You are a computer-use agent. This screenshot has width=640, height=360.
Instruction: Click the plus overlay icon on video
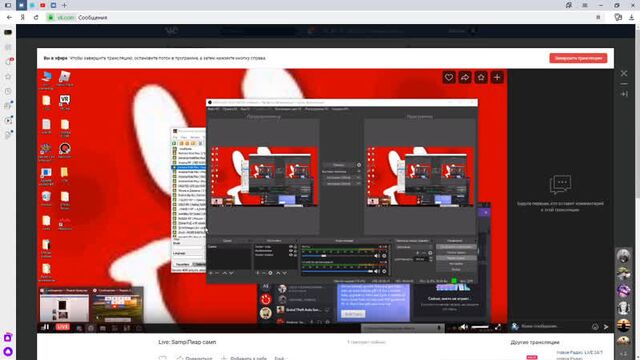click(497, 77)
